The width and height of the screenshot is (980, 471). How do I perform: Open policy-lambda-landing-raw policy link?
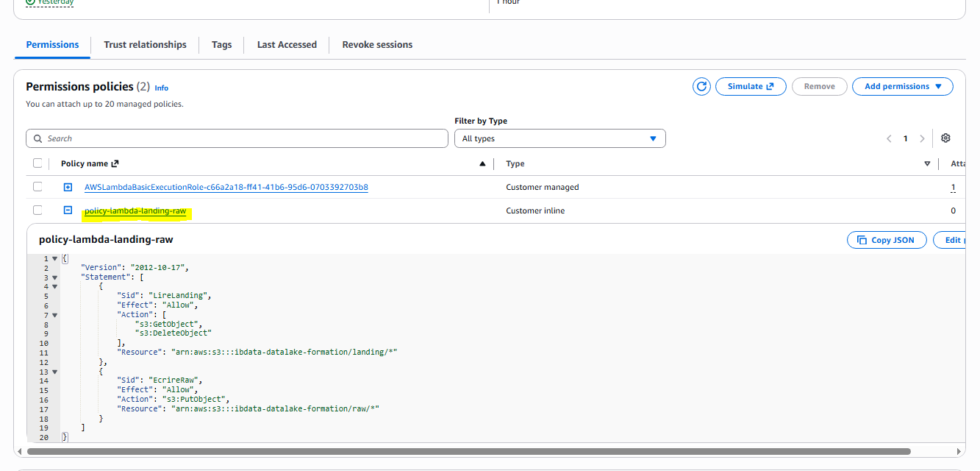click(x=135, y=210)
